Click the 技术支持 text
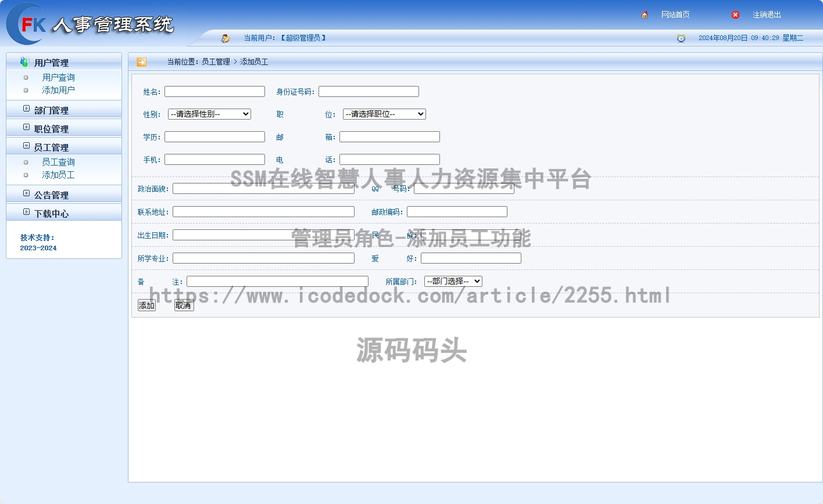This screenshot has width=823, height=504. tap(37, 237)
